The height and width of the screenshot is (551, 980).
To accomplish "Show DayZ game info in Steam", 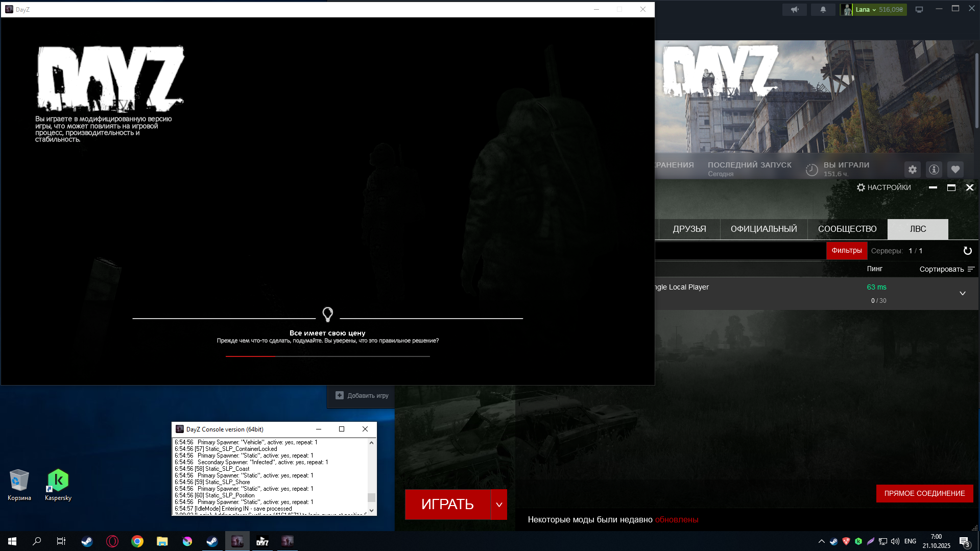I will point(934,170).
